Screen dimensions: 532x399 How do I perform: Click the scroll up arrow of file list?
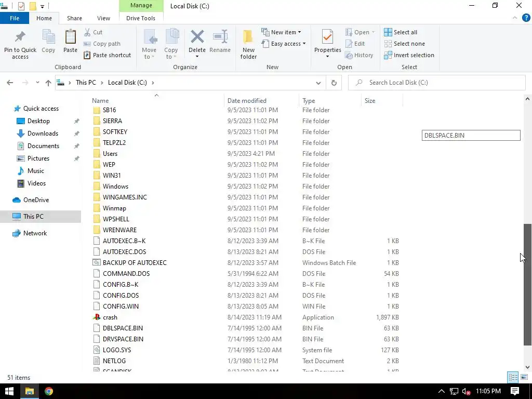pos(527,99)
